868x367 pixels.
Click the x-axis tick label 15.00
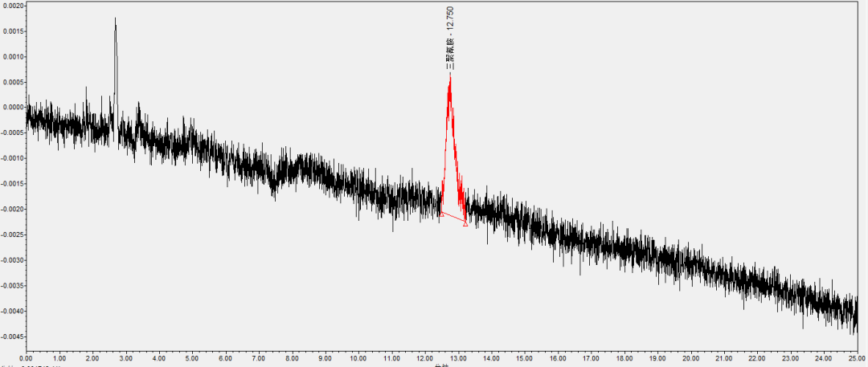pyautogui.click(x=525, y=358)
